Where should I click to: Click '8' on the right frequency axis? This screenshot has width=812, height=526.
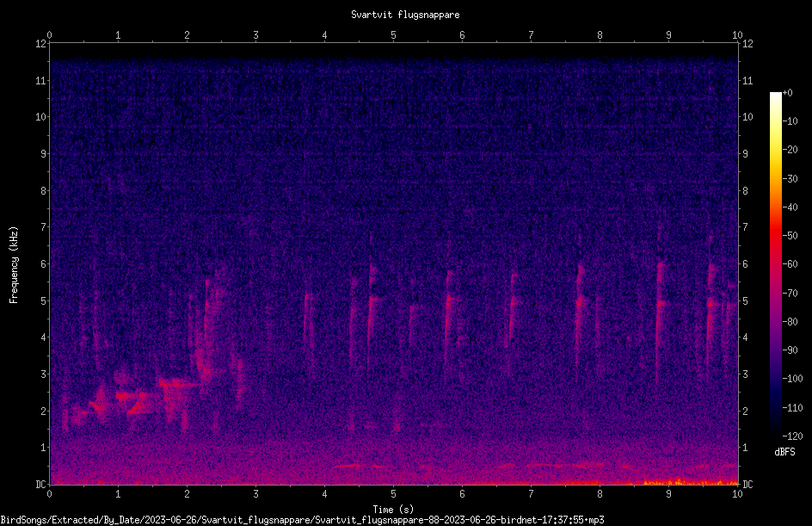(746, 191)
